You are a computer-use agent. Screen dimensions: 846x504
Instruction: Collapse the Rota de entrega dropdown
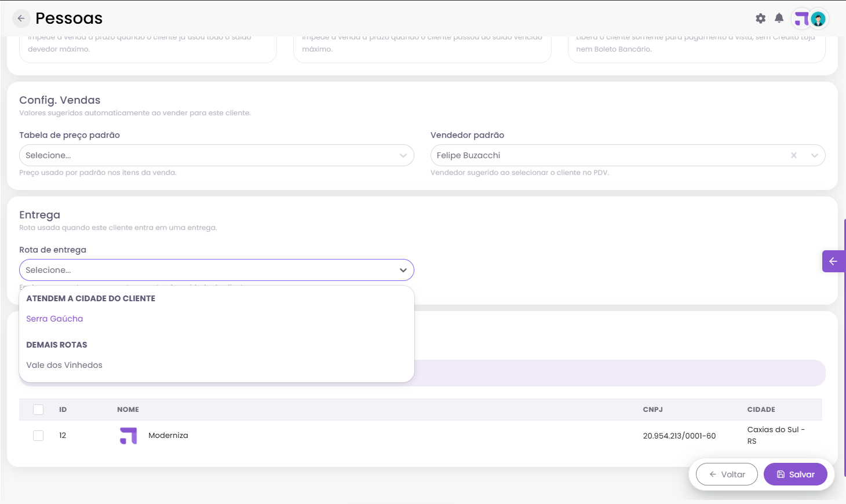pos(403,270)
